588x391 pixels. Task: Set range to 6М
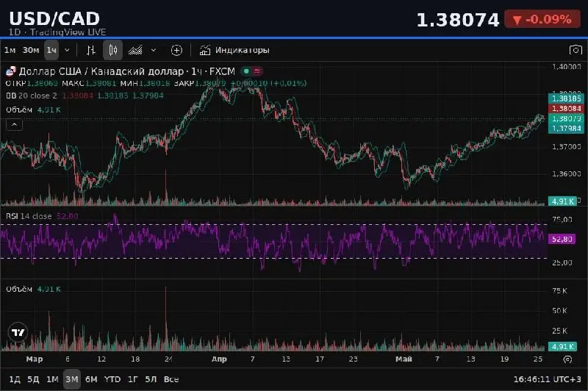[x=91, y=379]
